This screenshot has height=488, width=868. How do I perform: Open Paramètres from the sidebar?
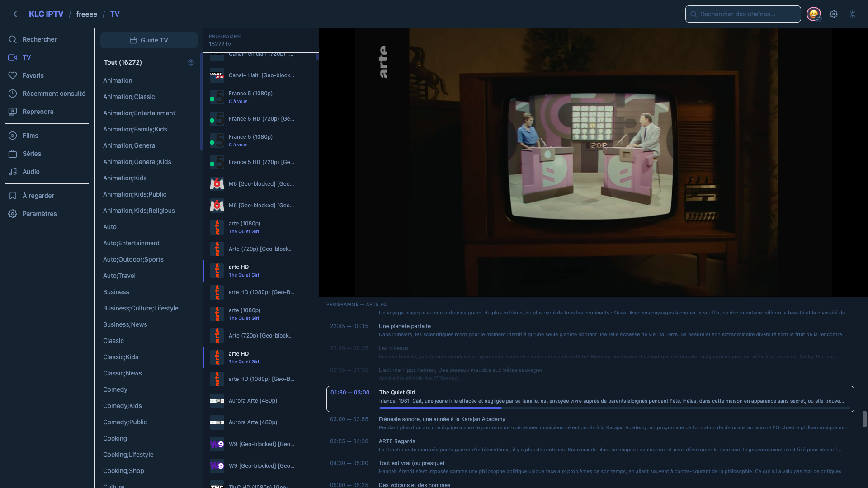39,214
